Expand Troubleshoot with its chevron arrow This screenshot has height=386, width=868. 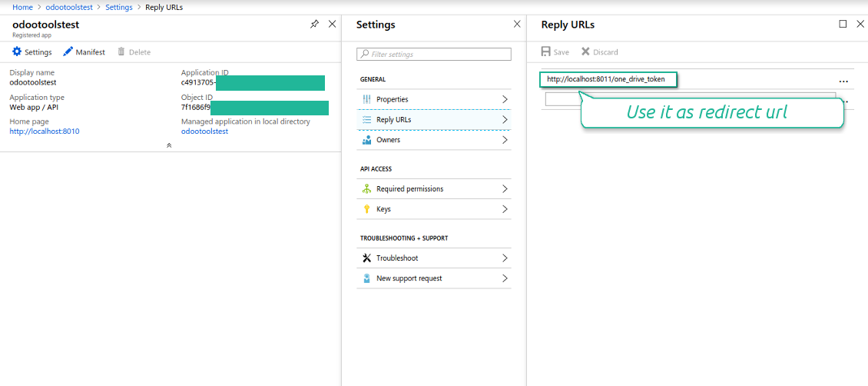tap(505, 258)
